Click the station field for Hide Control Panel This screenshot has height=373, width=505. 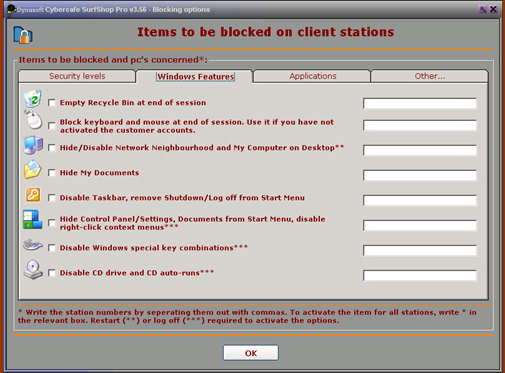click(420, 225)
